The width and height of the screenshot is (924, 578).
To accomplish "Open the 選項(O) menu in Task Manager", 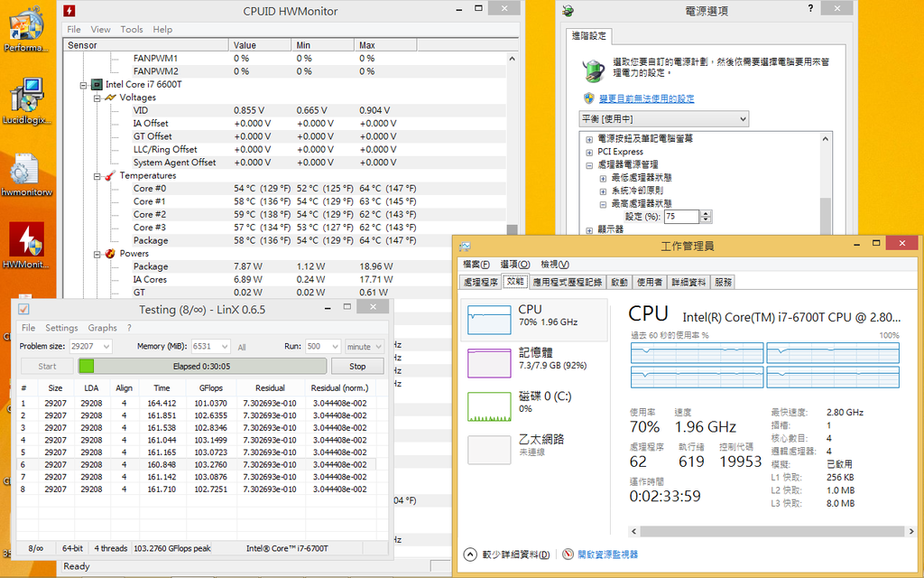I will click(x=515, y=265).
